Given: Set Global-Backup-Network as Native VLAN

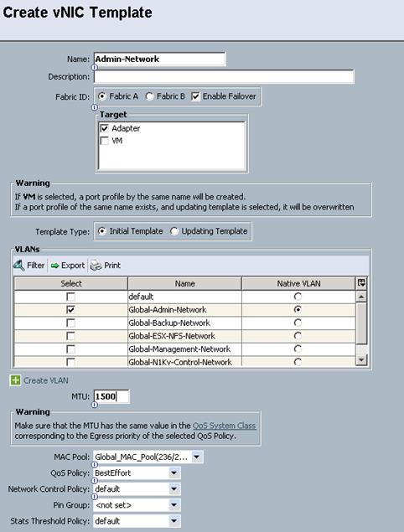Looking at the screenshot, I should click(x=298, y=323).
